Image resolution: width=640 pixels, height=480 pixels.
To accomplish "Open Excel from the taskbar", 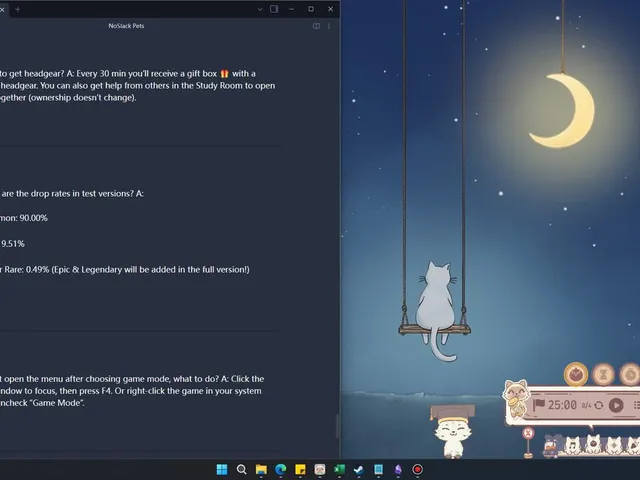I will 339,469.
